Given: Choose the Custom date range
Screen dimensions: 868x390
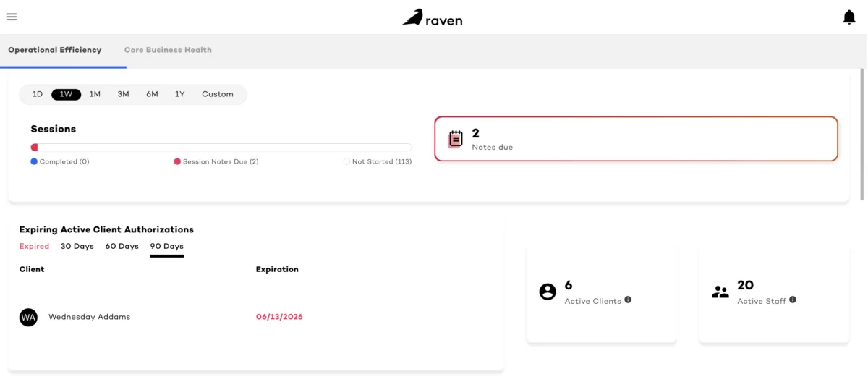Looking at the screenshot, I should tap(218, 94).
